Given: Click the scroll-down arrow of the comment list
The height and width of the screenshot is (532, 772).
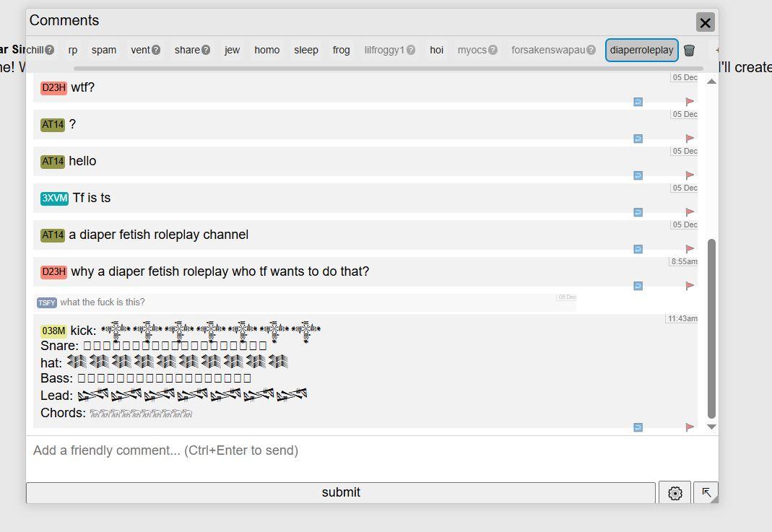Looking at the screenshot, I should tap(711, 427).
